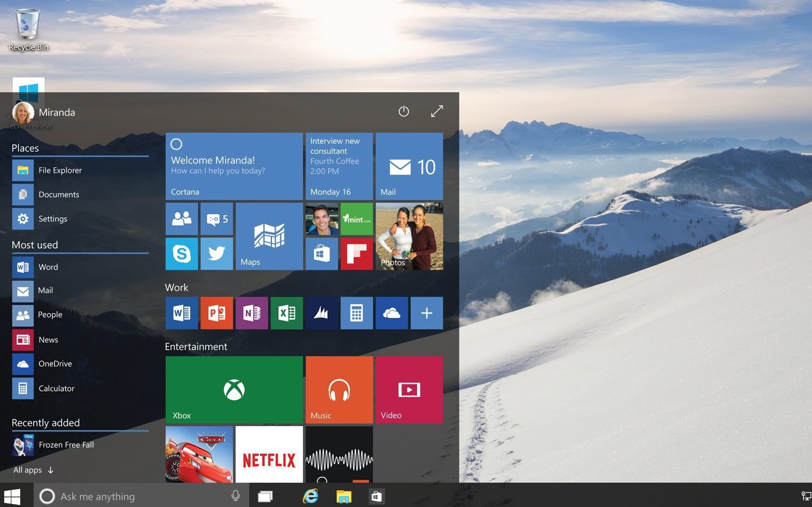This screenshot has height=507, width=812.
Task: Launch the Cars game tile
Action: tap(199, 454)
